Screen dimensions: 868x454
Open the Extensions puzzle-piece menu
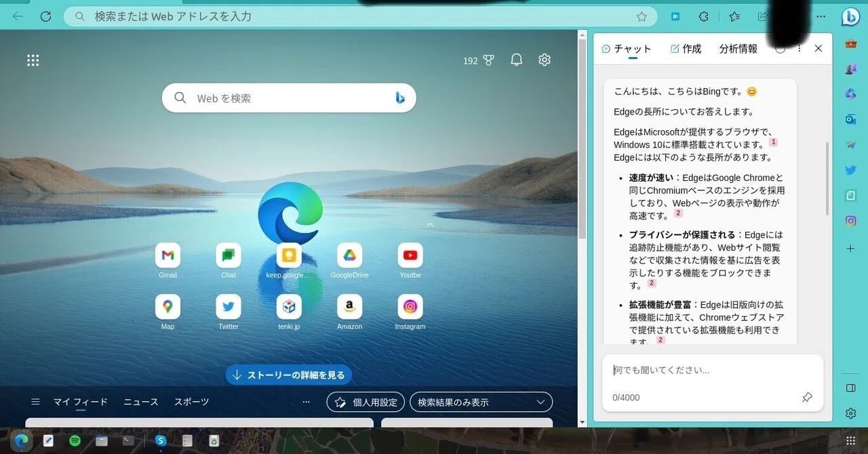704,16
